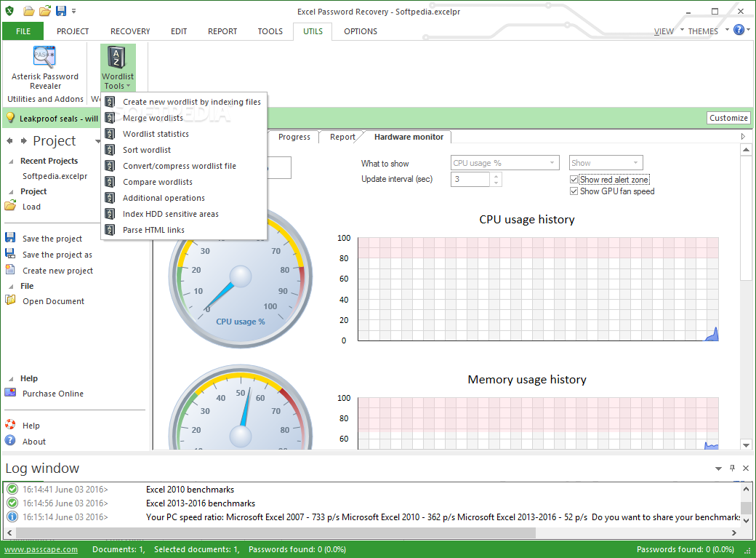Click the Create new project document icon

(x=10, y=269)
